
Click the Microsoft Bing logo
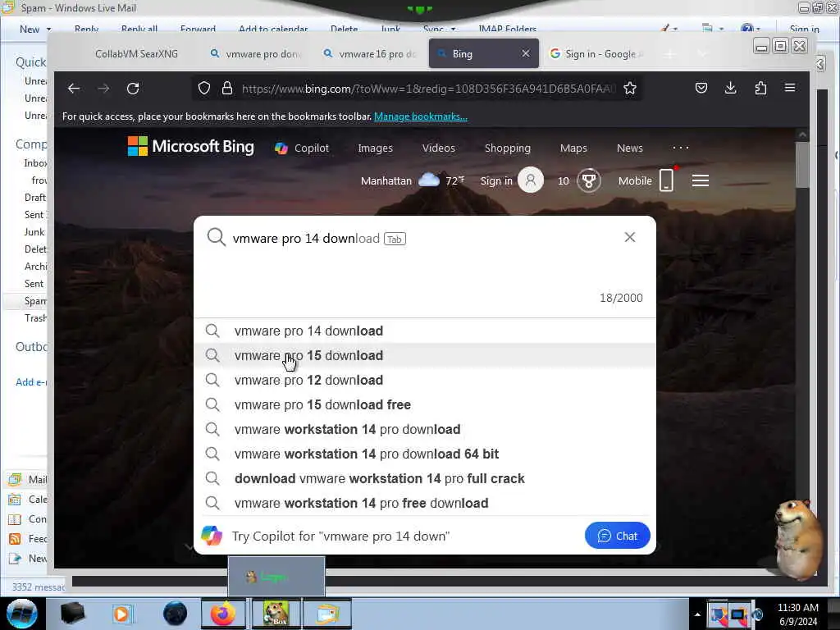(190, 146)
